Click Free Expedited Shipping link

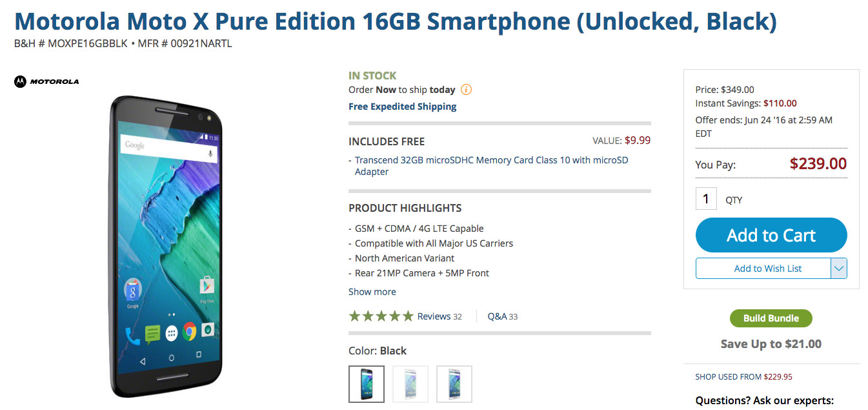point(403,107)
